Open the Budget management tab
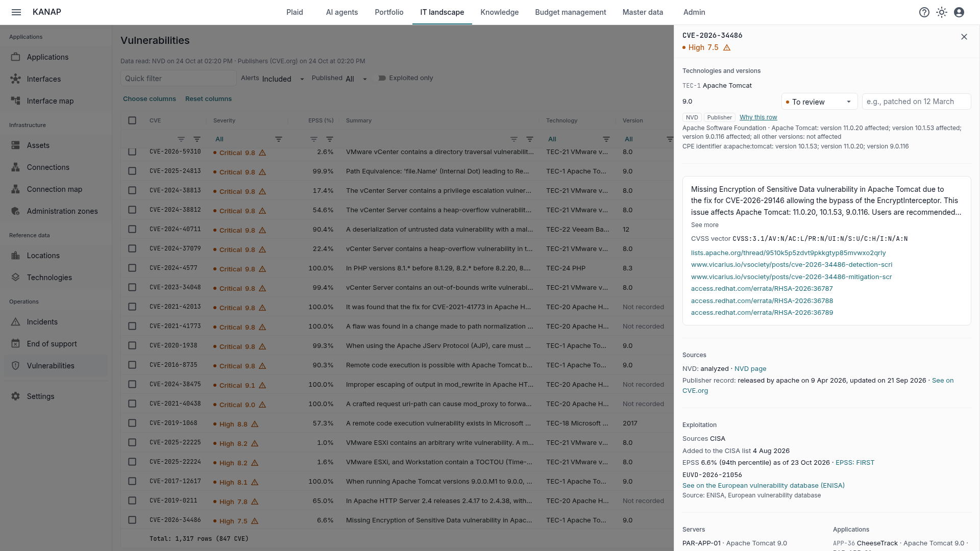 tap(570, 12)
